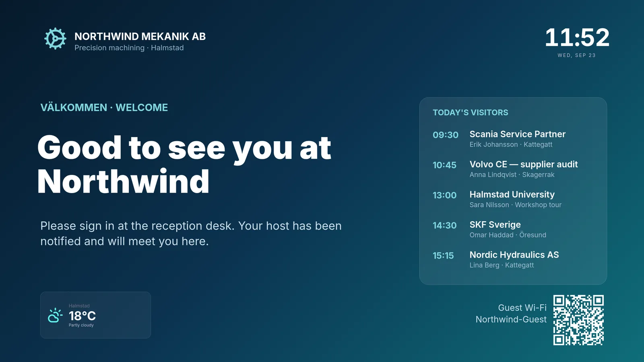Click the 11:52 clock display
644x362 pixels.
point(577,37)
